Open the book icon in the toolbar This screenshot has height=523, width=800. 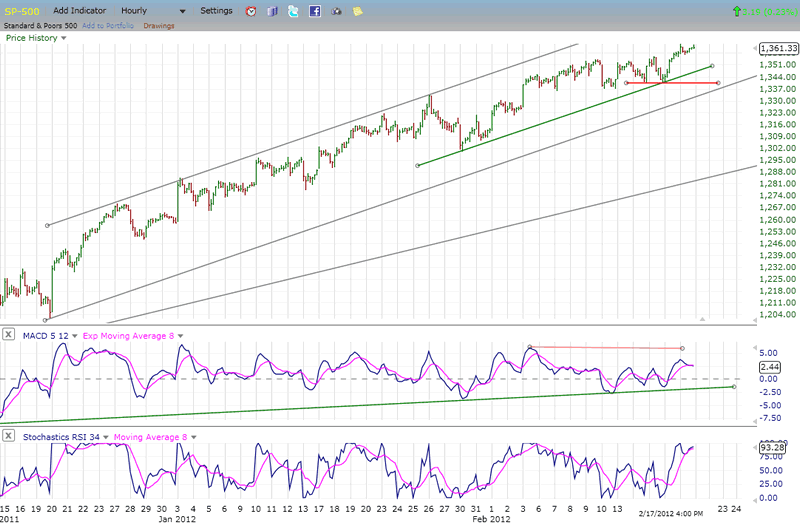(x=271, y=11)
